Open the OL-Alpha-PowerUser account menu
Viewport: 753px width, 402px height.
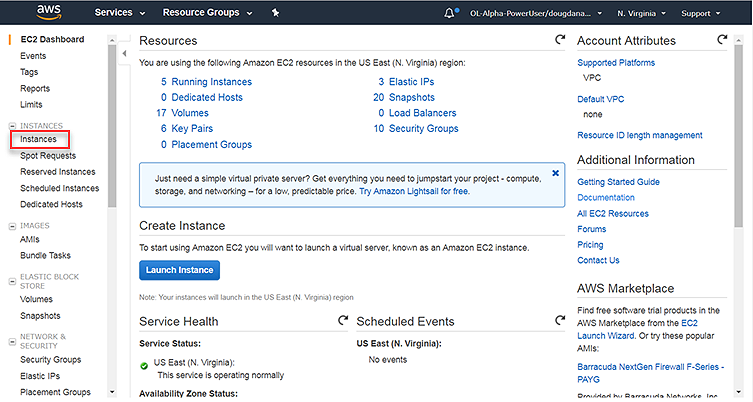coord(535,13)
